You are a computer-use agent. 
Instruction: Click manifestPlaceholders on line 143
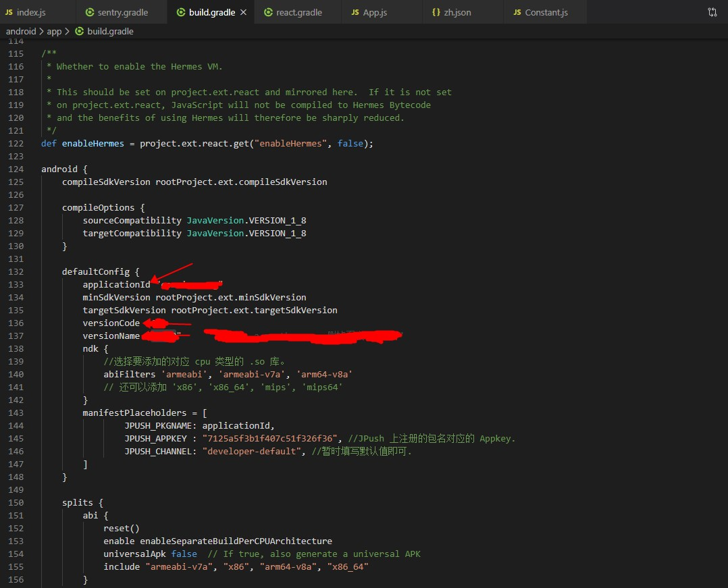tap(134, 412)
